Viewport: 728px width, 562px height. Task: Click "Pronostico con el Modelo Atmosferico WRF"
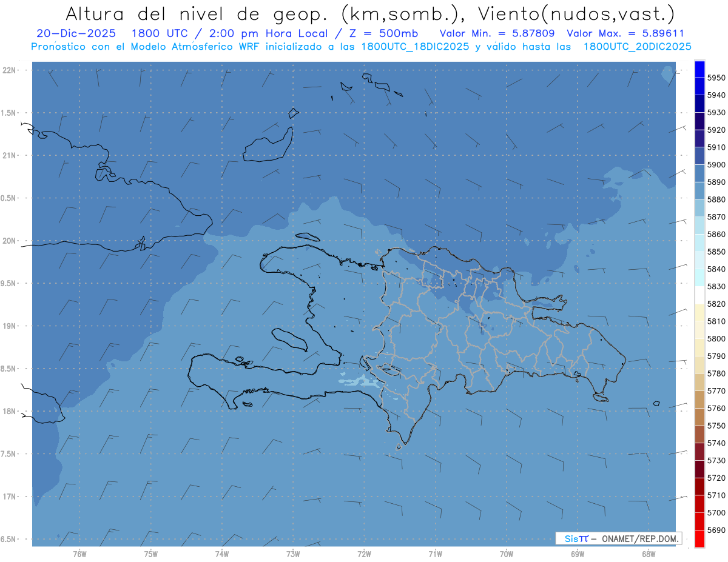pos(147,46)
